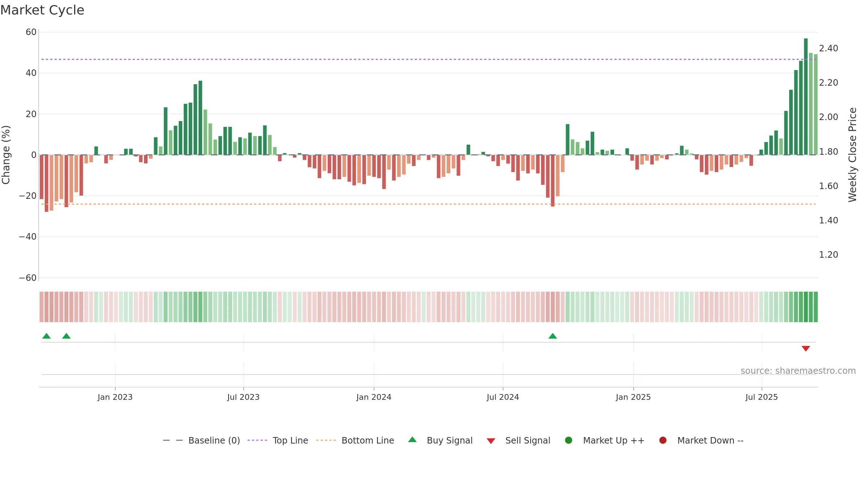The width and height of the screenshot is (868, 488).
Task: Click the Market Cycle chart title
Action: [x=42, y=10]
